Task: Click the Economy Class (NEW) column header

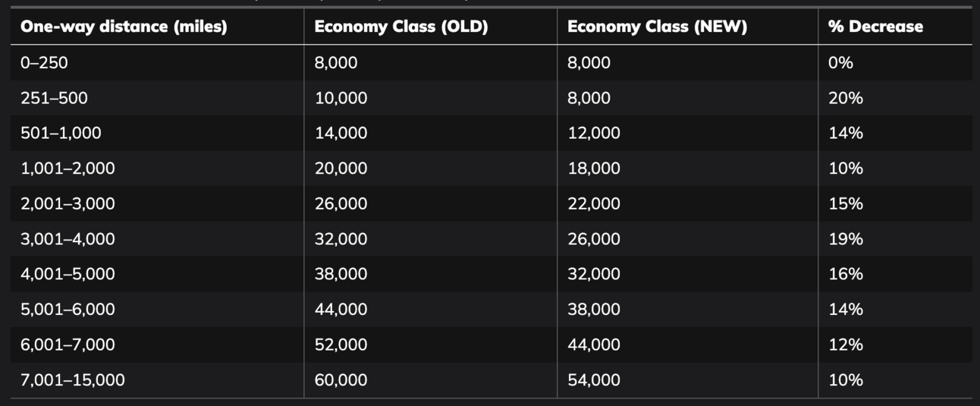Action: point(657,27)
